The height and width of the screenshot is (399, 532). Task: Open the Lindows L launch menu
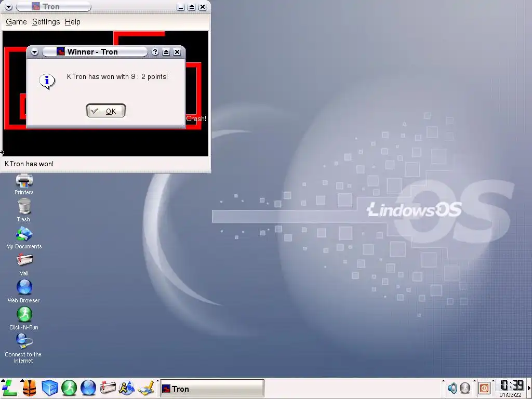(x=9, y=388)
